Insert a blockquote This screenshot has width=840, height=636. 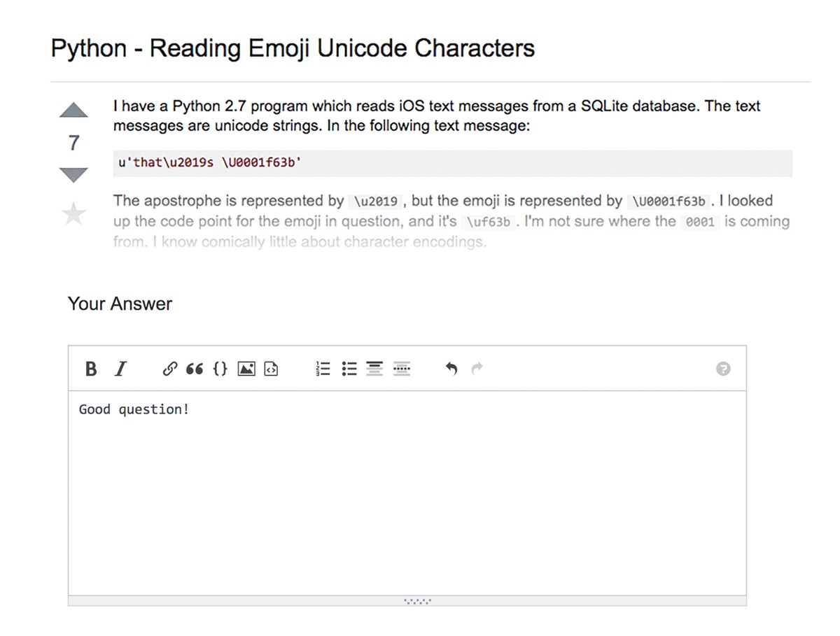(195, 369)
